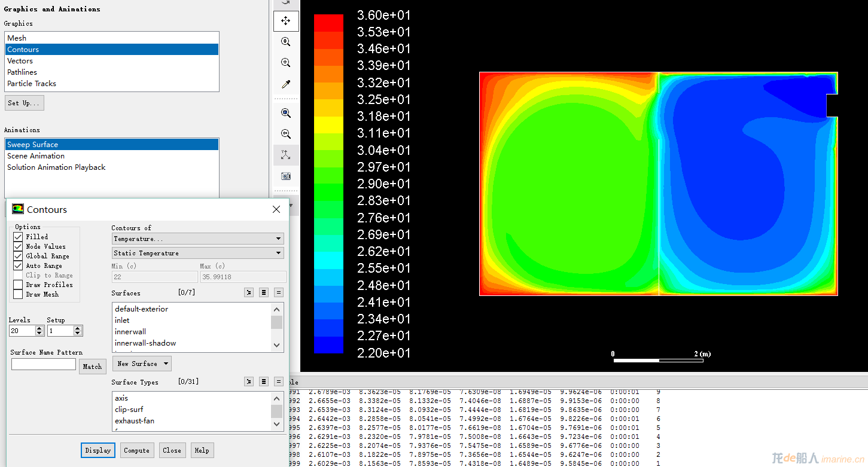868x467 pixels.
Task: Toggle the Filled checkbox
Action: [18, 237]
